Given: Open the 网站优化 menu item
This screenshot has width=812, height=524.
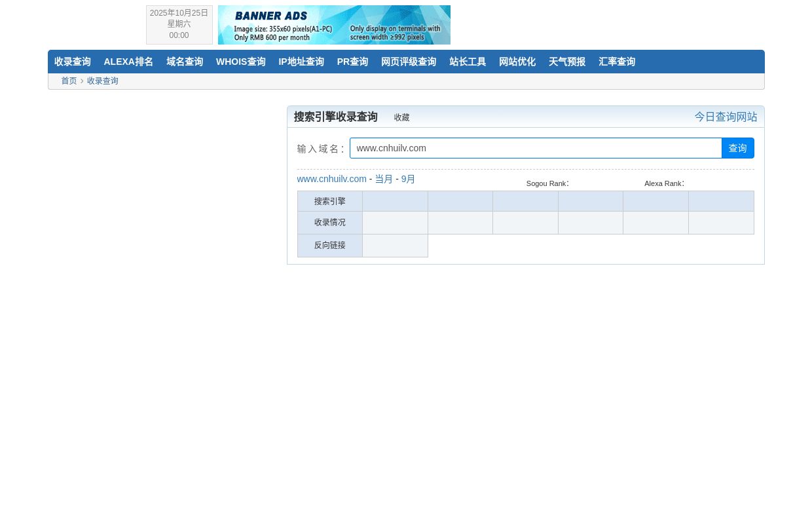Looking at the screenshot, I should tap(517, 62).
